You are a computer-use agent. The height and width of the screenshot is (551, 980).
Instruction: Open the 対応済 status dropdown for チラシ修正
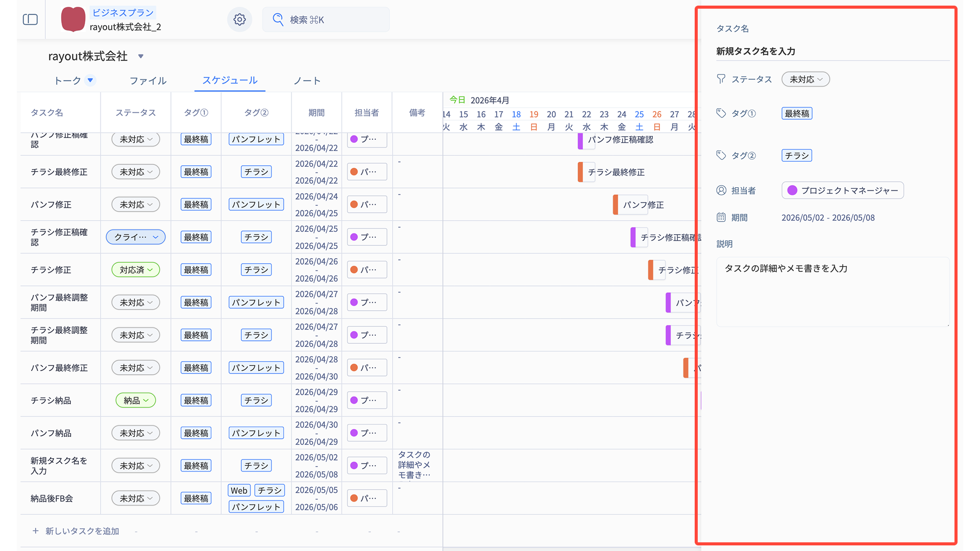pyautogui.click(x=136, y=270)
